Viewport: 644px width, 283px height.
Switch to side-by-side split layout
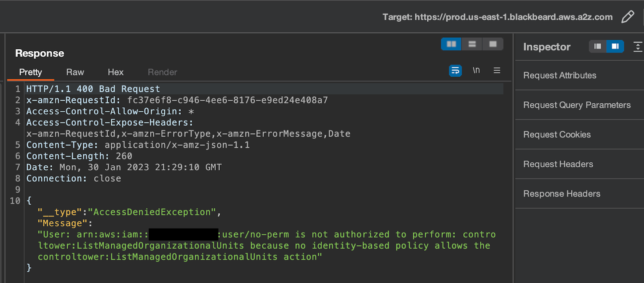point(451,44)
